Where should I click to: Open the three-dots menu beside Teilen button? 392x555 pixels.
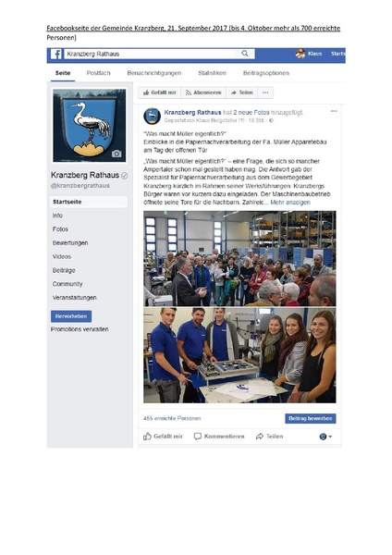pos(265,92)
